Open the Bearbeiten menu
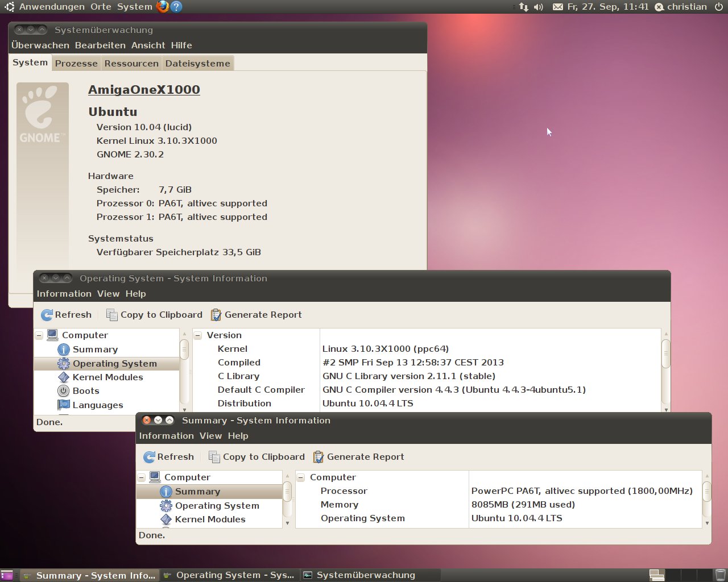Screen dimensions: 728x582 (100, 45)
